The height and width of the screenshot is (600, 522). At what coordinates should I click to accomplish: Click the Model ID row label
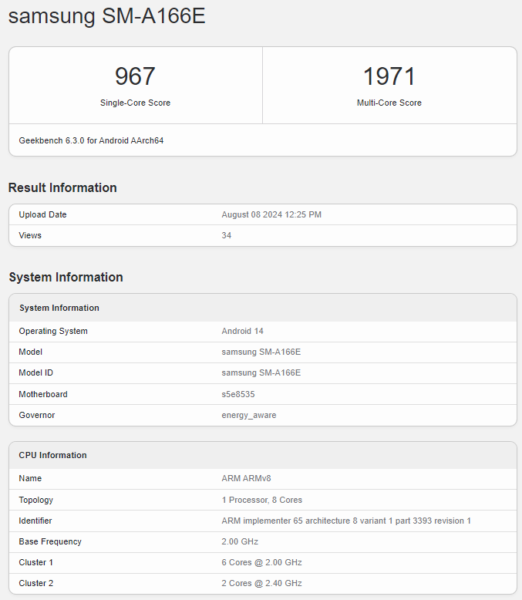(x=36, y=373)
